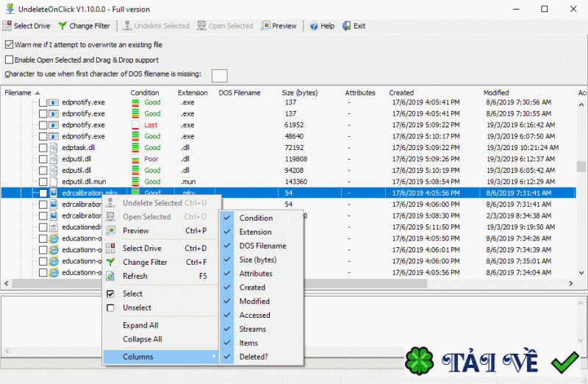Click the missing DOS character input box

[219, 76]
